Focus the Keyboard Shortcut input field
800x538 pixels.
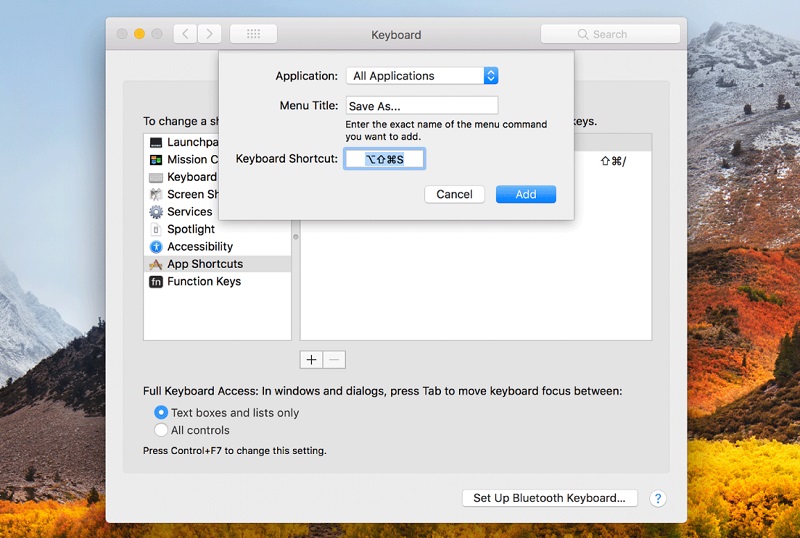(x=385, y=159)
